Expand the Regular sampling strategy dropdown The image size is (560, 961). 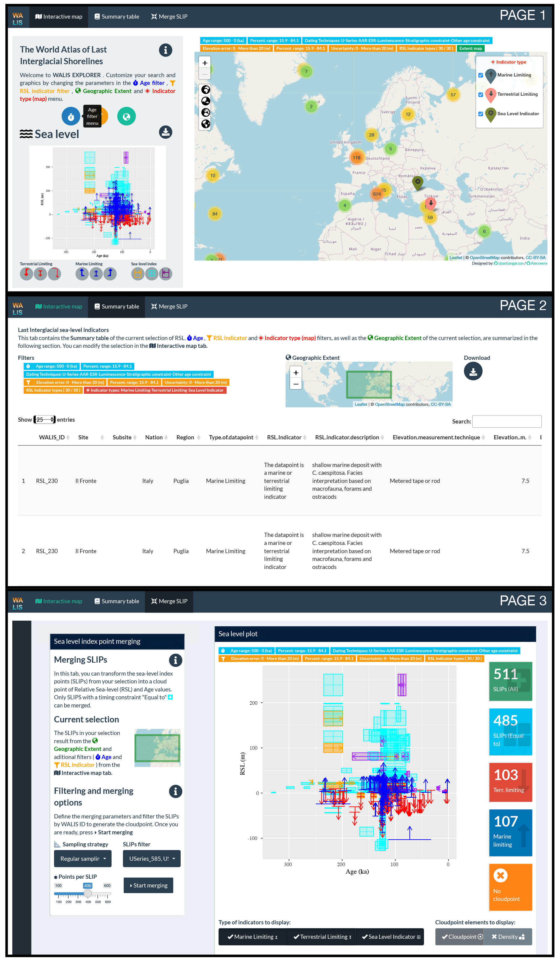(x=83, y=859)
